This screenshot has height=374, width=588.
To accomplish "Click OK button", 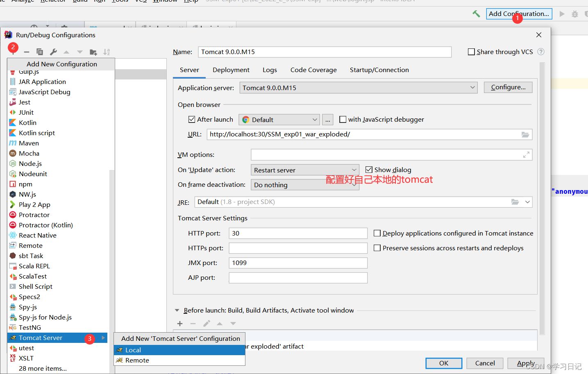I will [444, 363].
